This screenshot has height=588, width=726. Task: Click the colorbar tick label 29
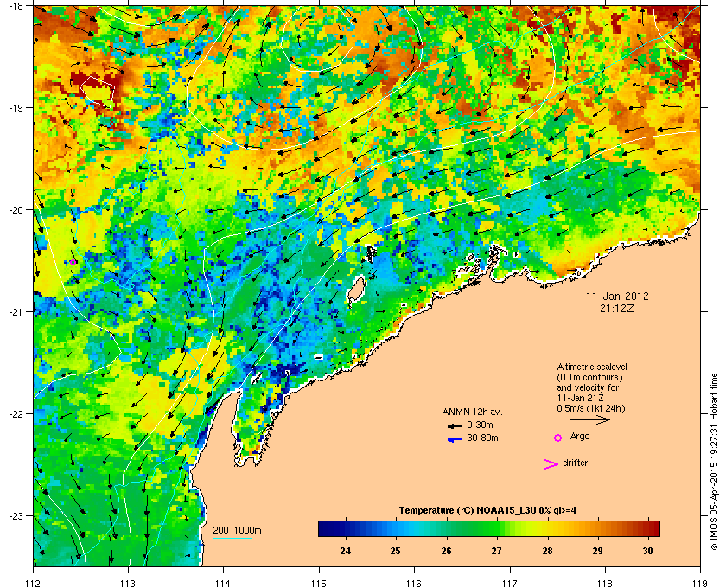598,551
